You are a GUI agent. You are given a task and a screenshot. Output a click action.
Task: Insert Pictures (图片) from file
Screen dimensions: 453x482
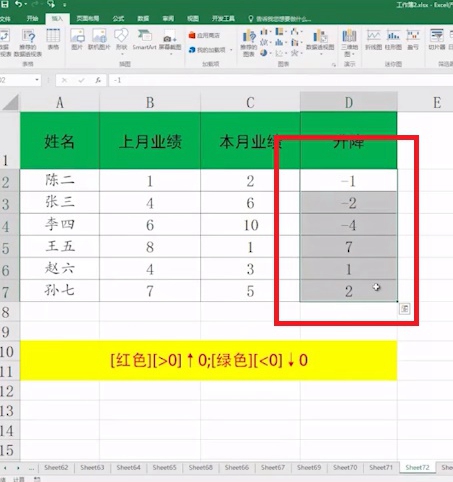point(77,40)
